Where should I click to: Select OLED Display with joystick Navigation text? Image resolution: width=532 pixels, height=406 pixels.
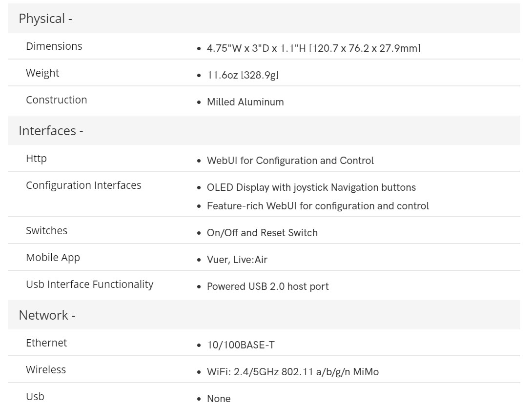[x=311, y=187]
